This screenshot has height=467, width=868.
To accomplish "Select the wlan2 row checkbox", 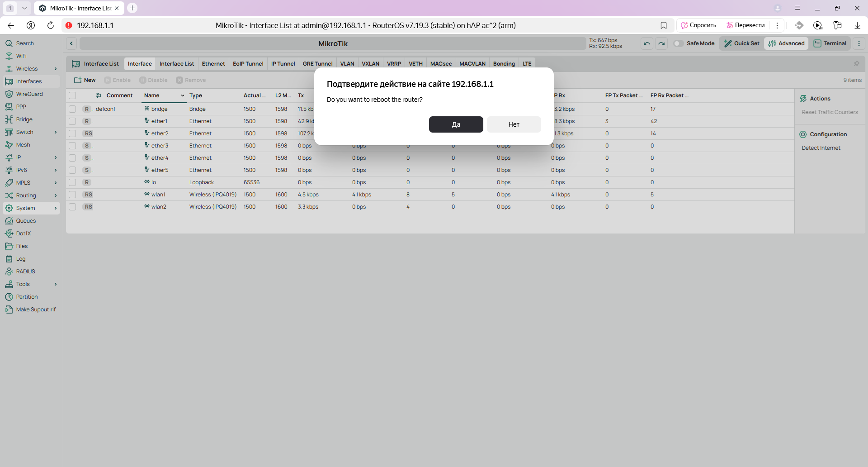I will 72,207.
